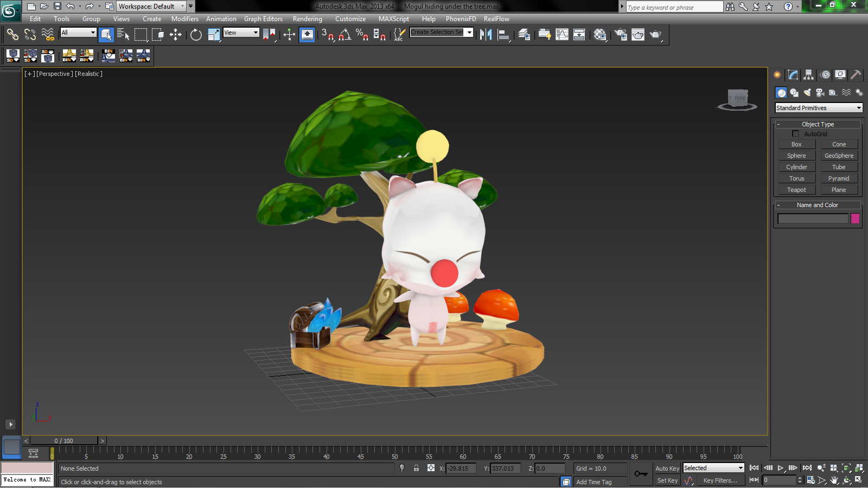868x488 pixels.
Task: Collapse the Object Type rollout
Action: (x=818, y=124)
